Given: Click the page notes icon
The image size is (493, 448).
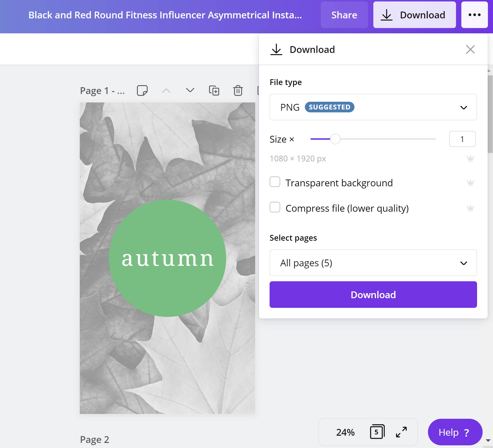Looking at the screenshot, I should click(142, 90).
